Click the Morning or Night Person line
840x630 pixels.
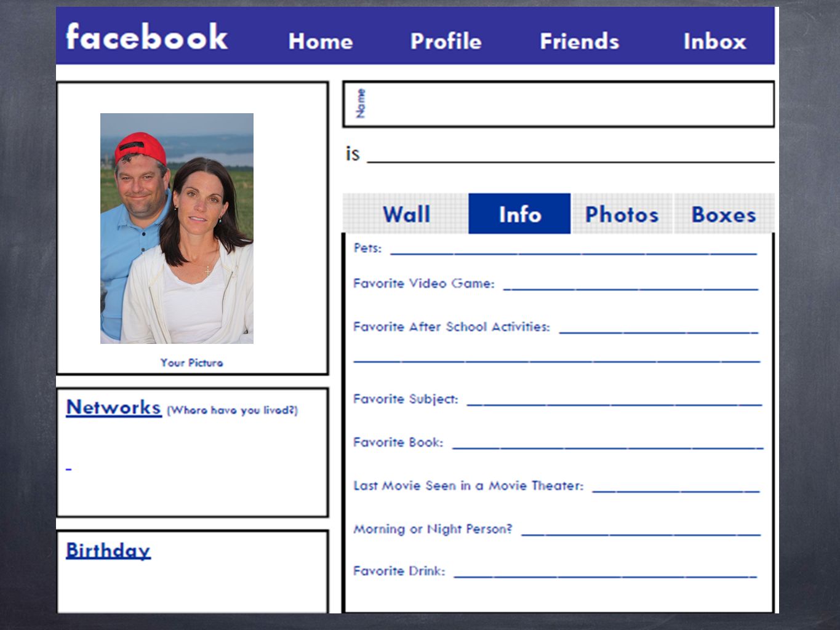click(x=641, y=534)
